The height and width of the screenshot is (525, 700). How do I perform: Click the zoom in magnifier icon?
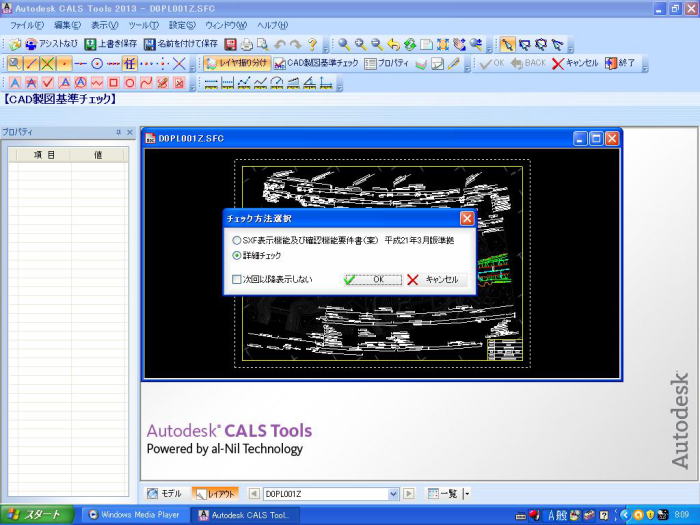[x=360, y=44]
